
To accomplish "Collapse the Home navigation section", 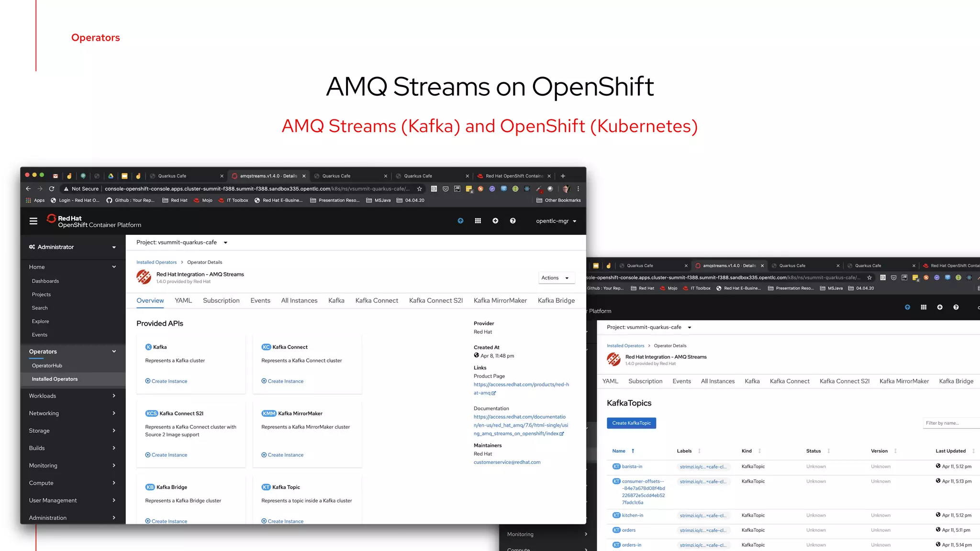I will click(x=73, y=267).
